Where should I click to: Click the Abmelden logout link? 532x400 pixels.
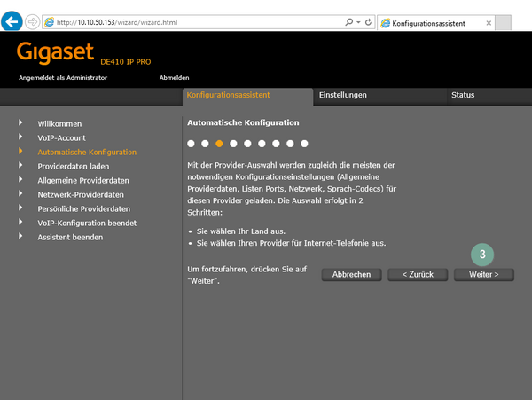point(174,78)
